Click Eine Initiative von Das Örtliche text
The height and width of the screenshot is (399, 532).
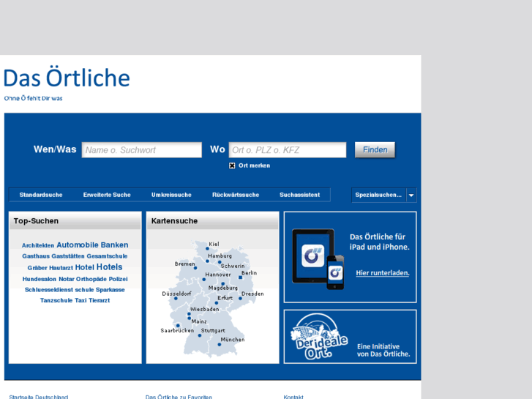coord(383,350)
